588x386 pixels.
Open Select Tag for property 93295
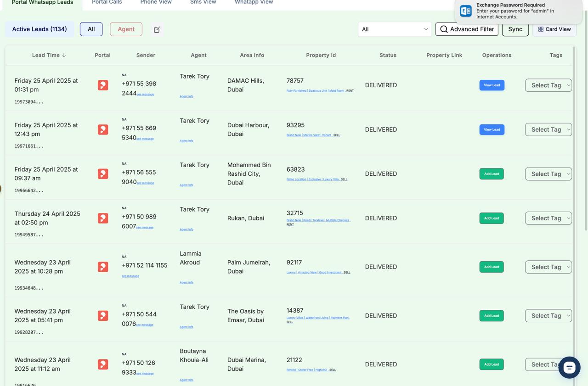point(548,129)
